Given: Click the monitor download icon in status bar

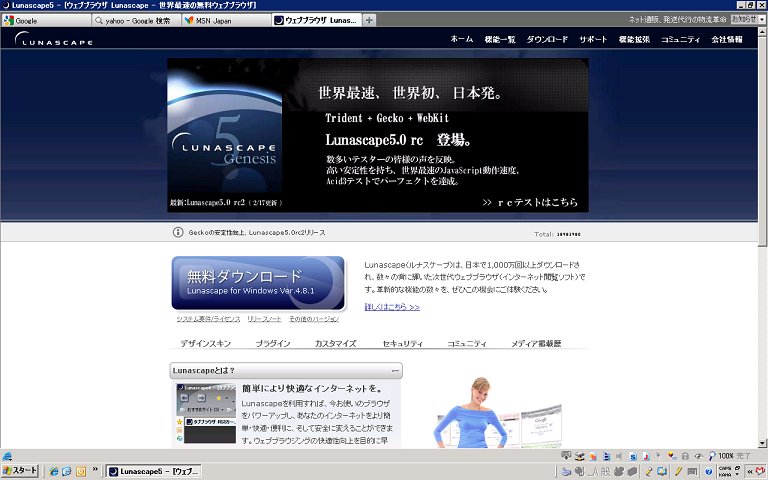Looking at the screenshot, I should coord(566,456).
